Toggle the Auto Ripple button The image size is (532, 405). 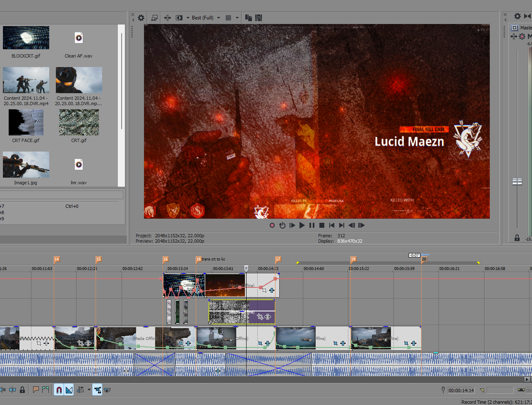tap(81, 390)
